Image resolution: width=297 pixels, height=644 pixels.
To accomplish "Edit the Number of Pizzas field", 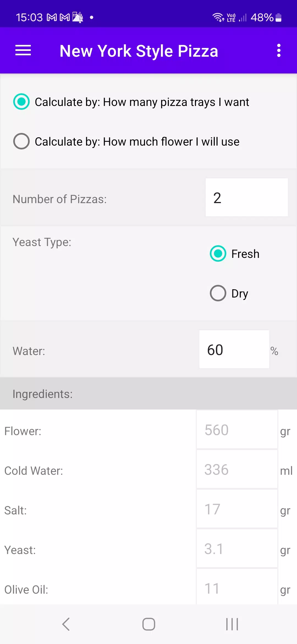I will pyautogui.click(x=247, y=197).
